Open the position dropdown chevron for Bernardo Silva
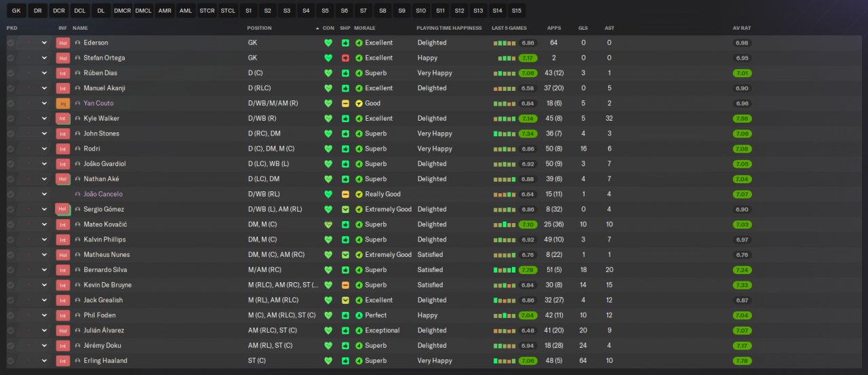Image resolution: width=868 pixels, height=375 pixels. [x=45, y=270]
